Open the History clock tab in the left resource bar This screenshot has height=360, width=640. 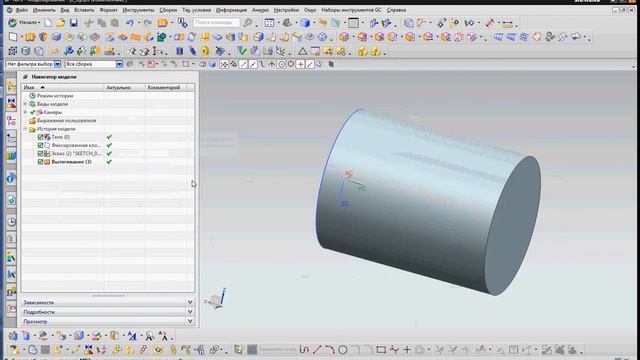click(11, 222)
